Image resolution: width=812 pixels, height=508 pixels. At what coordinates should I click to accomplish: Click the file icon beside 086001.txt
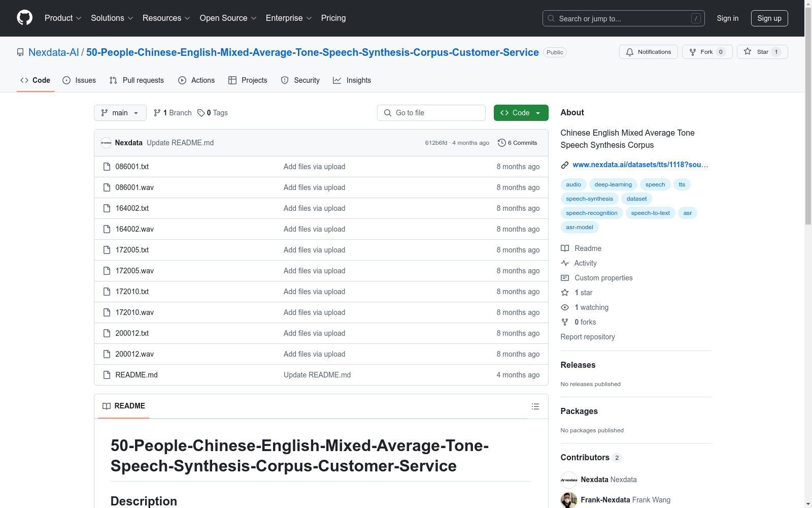coord(107,167)
